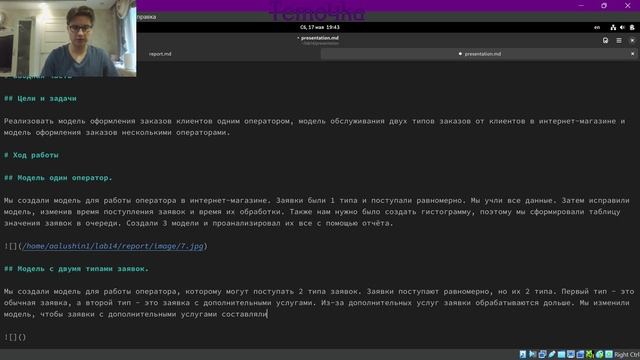The image size is (640, 360).
Task: Open the gedit hamburger menu
Action: (619, 40)
